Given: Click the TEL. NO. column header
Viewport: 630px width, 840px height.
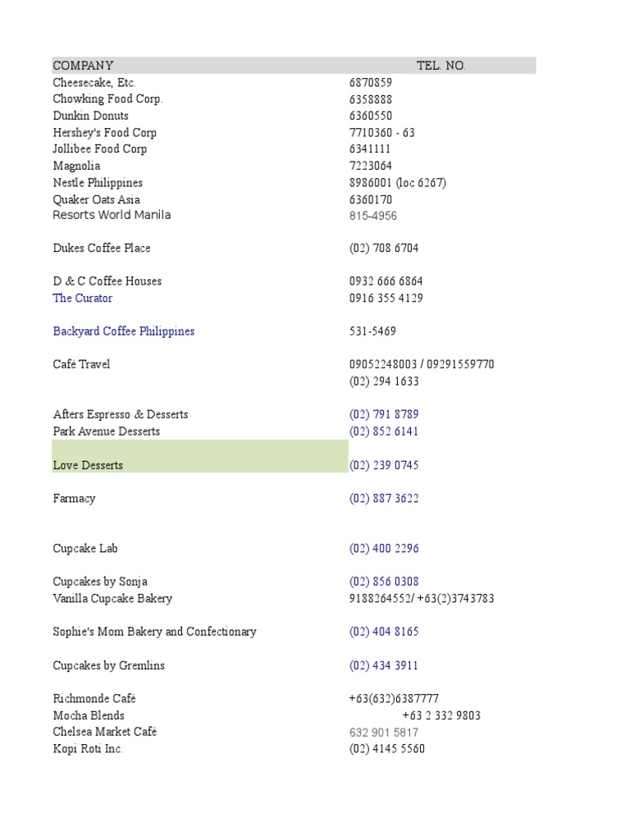Looking at the screenshot, I should pos(441,66).
